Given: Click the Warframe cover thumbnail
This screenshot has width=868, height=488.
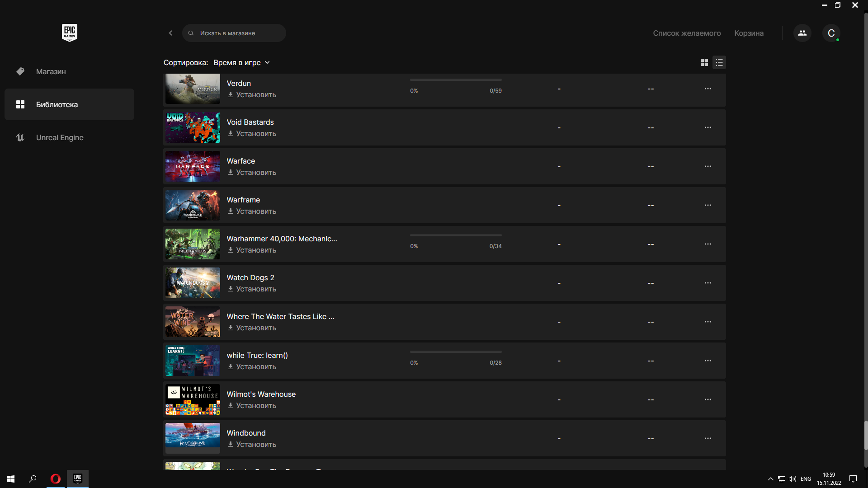Looking at the screenshot, I should pos(193,205).
